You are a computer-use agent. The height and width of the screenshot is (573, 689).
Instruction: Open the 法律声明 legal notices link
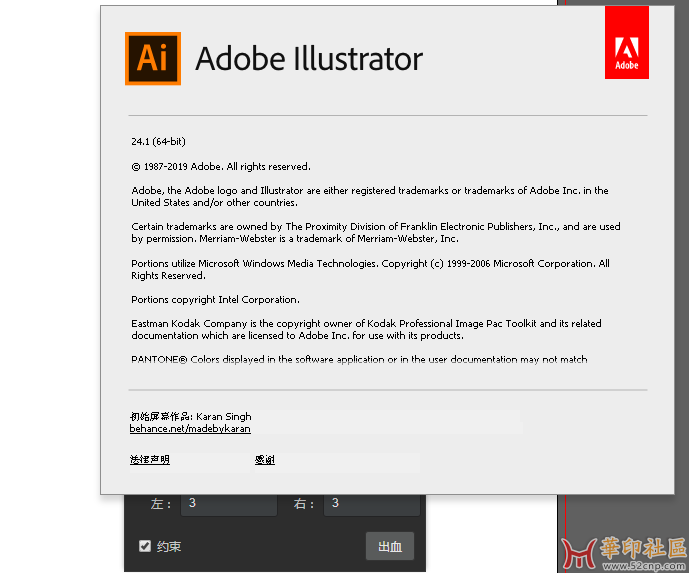pyautogui.click(x=149, y=460)
